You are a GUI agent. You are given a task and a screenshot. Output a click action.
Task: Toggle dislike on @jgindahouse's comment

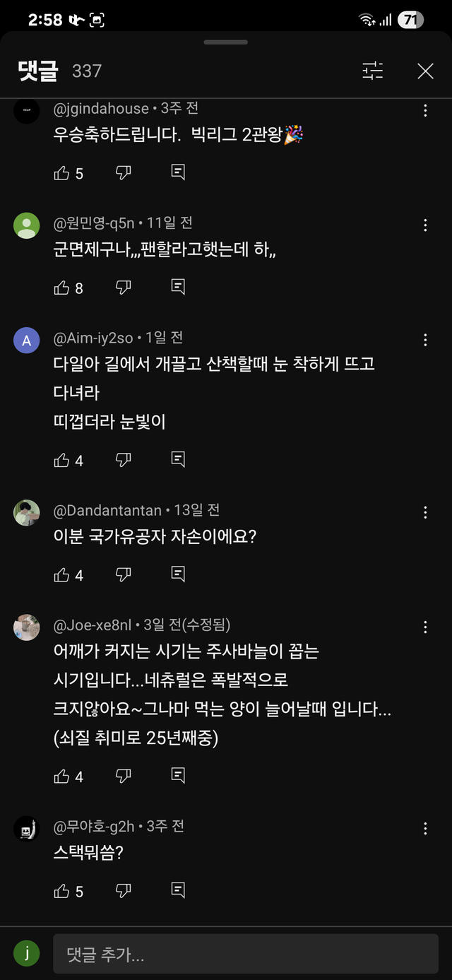(124, 172)
